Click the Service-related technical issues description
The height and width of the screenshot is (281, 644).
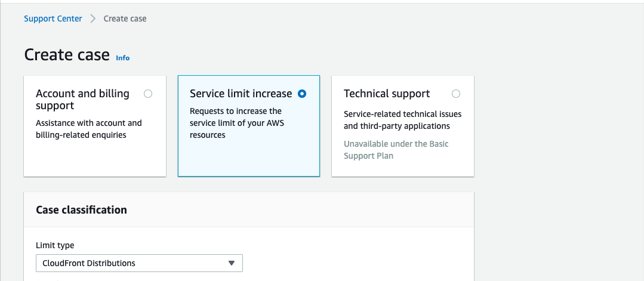[402, 120]
